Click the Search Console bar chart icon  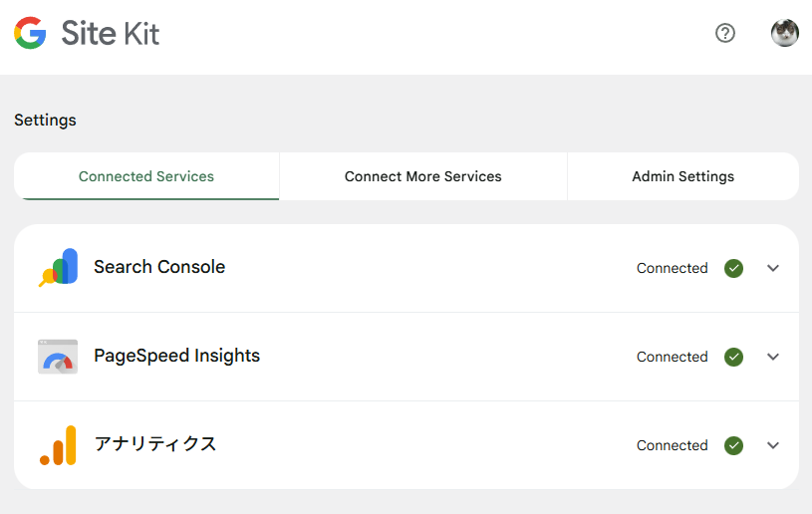coord(58,267)
